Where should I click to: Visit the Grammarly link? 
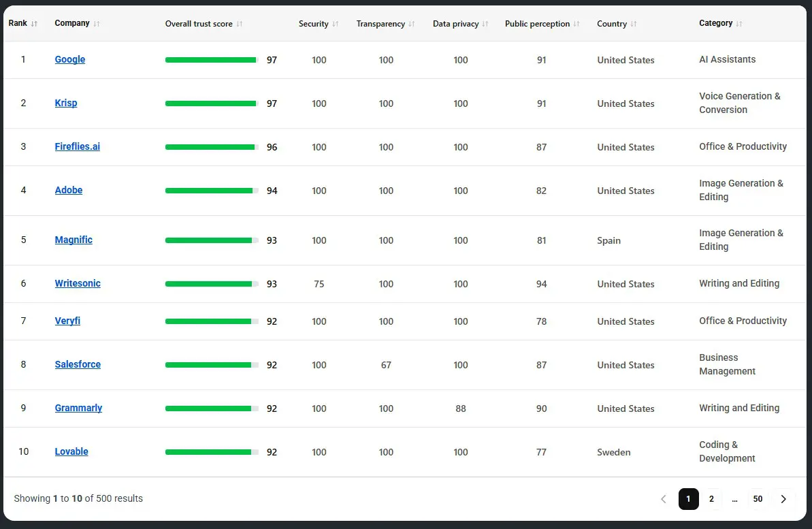pos(79,408)
